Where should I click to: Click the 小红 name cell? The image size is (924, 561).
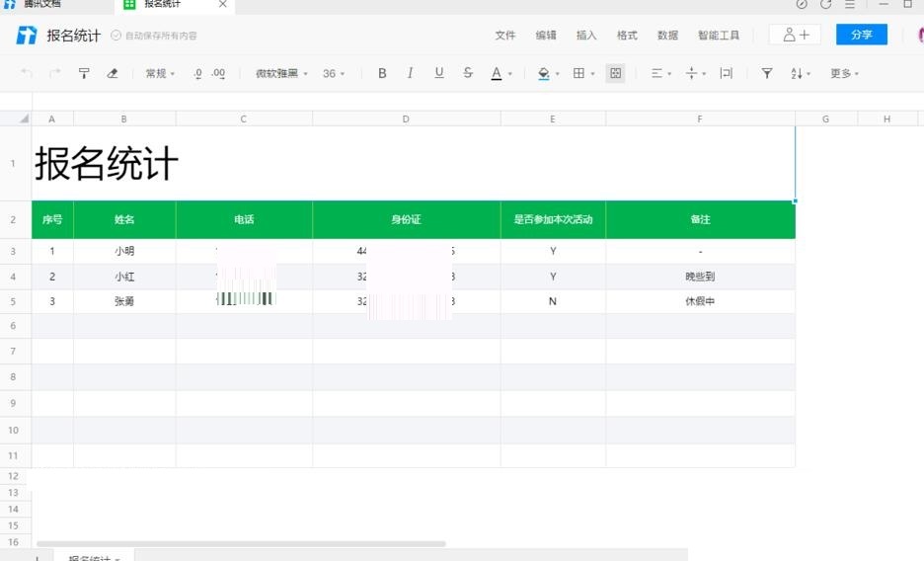[124, 277]
